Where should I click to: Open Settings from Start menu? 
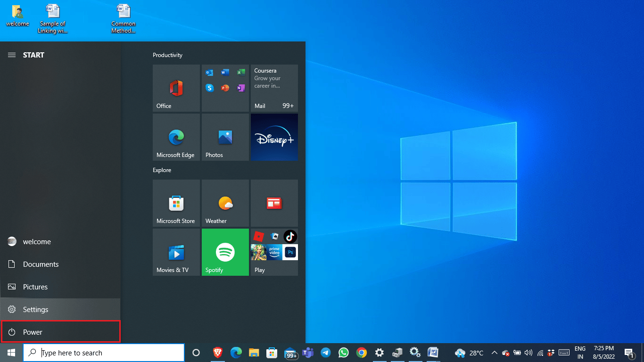point(35,310)
